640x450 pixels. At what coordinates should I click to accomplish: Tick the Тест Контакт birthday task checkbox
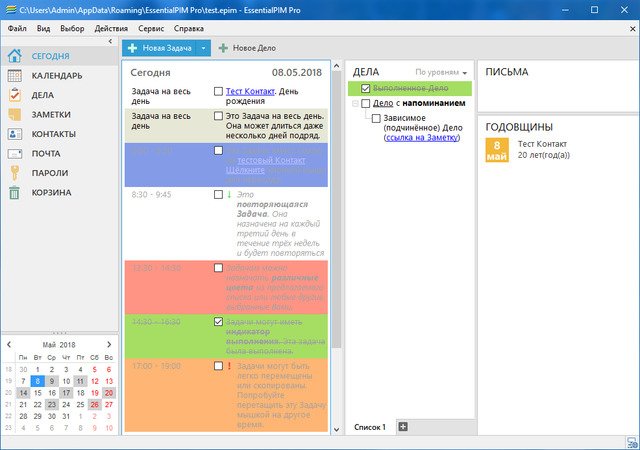click(218, 92)
